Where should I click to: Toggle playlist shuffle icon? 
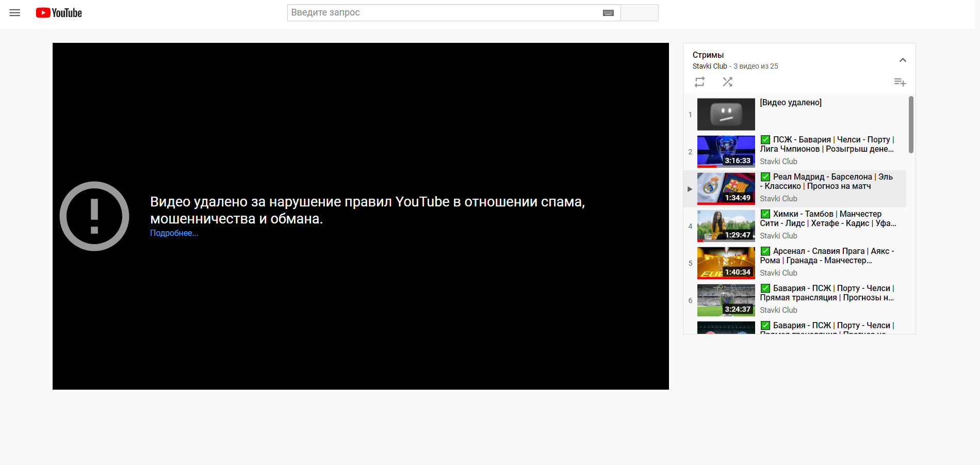(727, 82)
